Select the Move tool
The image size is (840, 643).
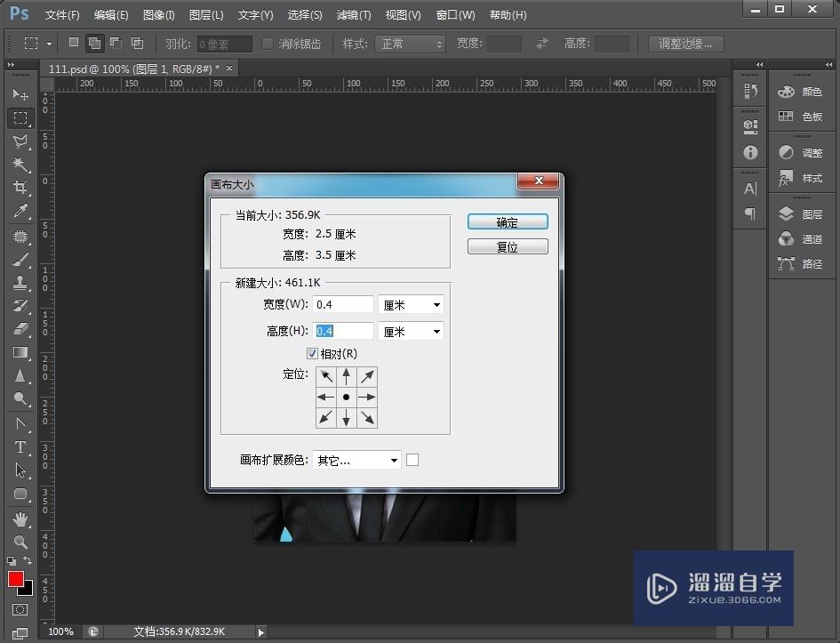tap(20, 94)
